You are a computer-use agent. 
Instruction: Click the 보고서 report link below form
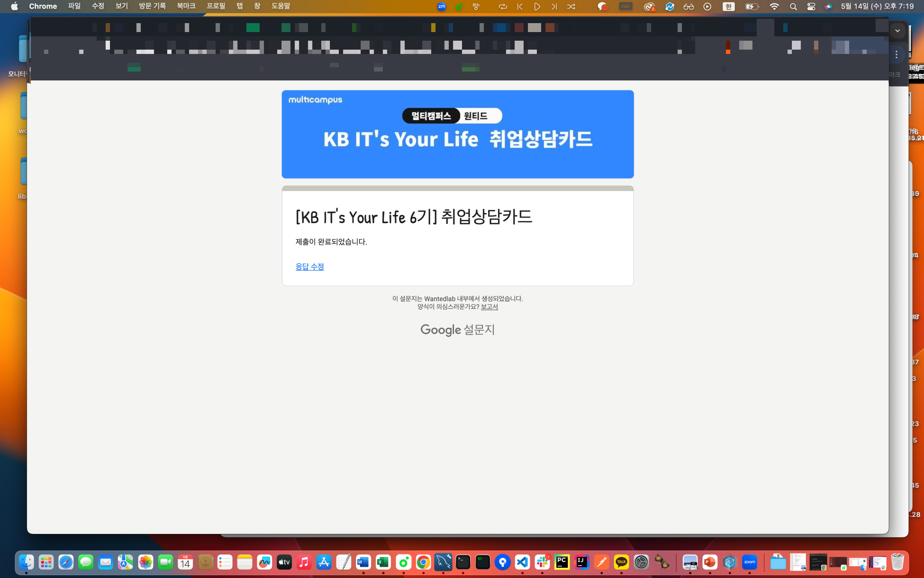tap(489, 307)
